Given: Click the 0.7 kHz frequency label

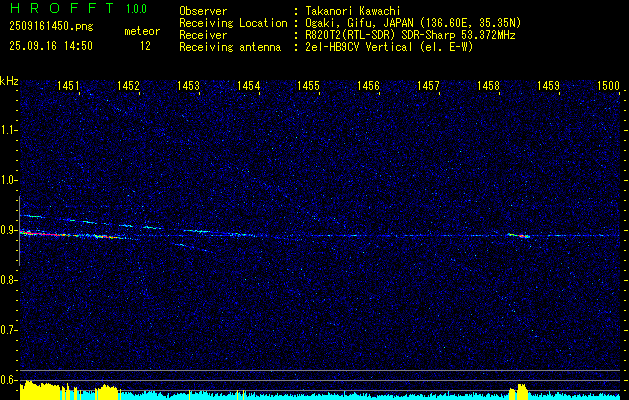Looking at the screenshot, I should coord(9,330).
